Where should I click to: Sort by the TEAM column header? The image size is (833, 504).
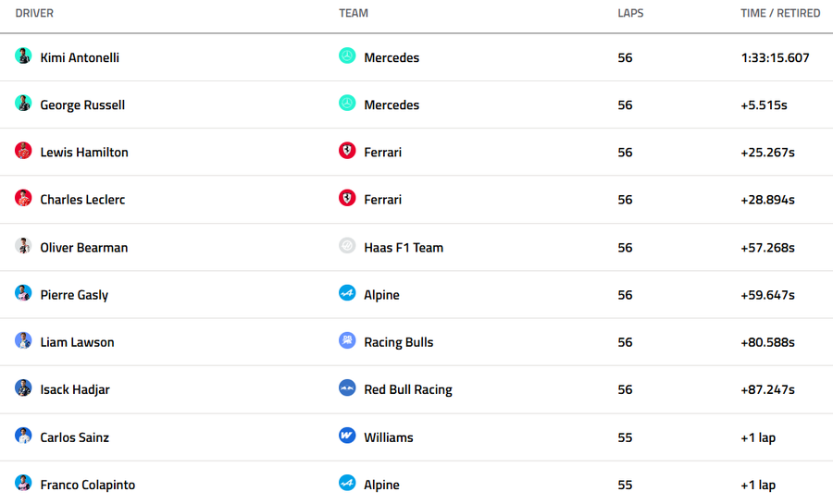pyautogui.click(x=354, y=14)
